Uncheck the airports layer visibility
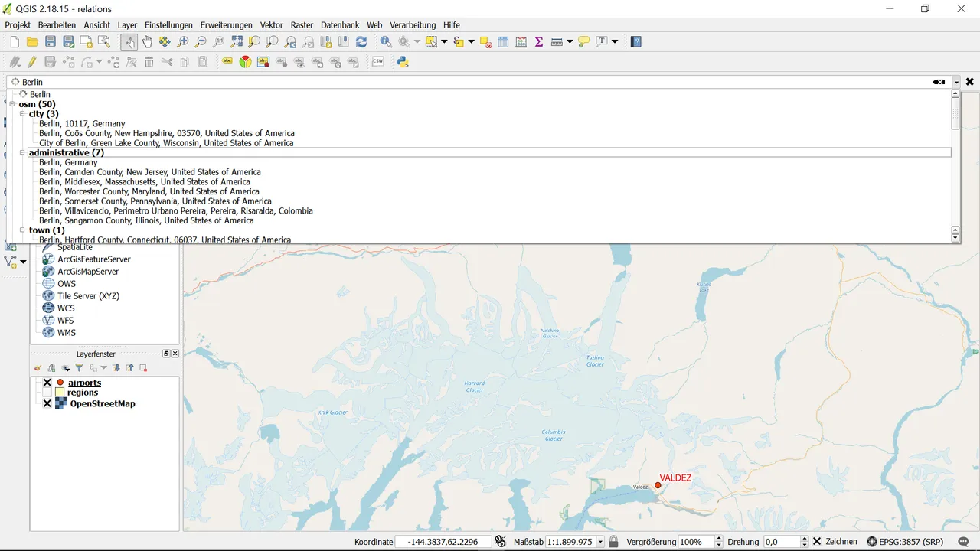This screenshot has height=551, width=980. tap(47, 383)
